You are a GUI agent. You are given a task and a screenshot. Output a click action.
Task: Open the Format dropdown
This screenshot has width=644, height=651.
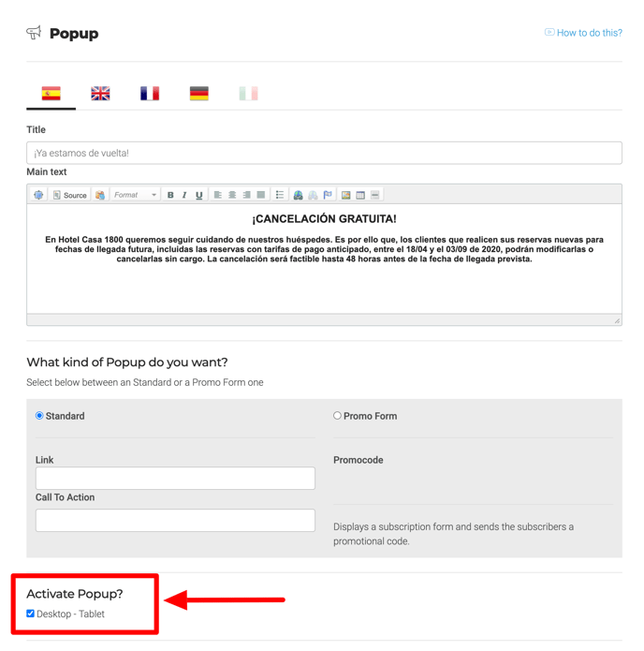tap(135, 195)
